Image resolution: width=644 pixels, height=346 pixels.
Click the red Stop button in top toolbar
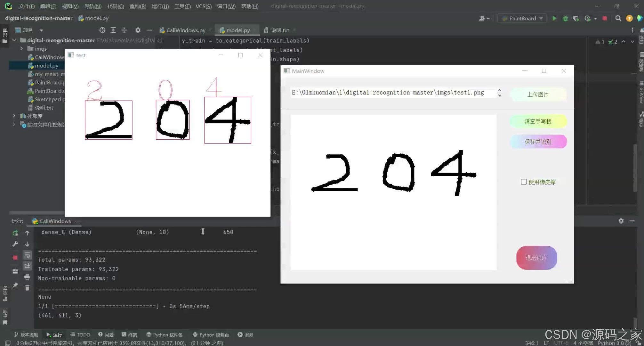(x=604, y=19)
